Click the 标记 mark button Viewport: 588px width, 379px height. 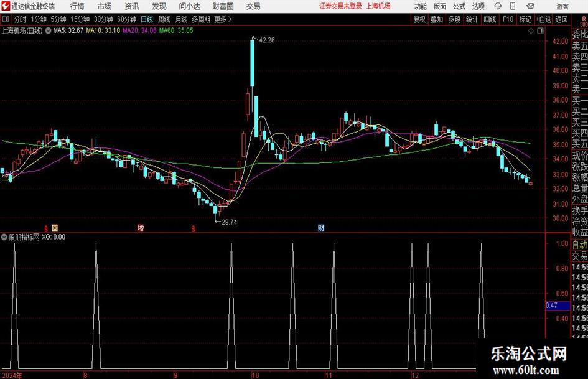coord(525,19)
